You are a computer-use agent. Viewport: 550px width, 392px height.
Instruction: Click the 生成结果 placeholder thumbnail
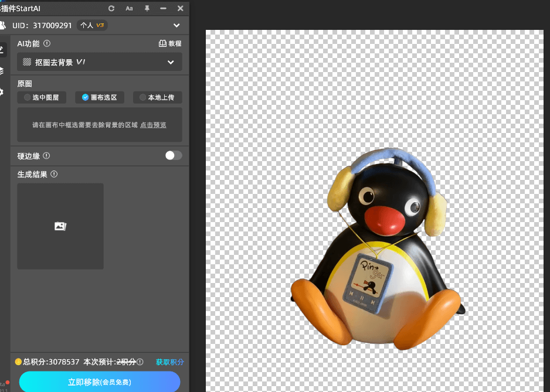(60, 226)
